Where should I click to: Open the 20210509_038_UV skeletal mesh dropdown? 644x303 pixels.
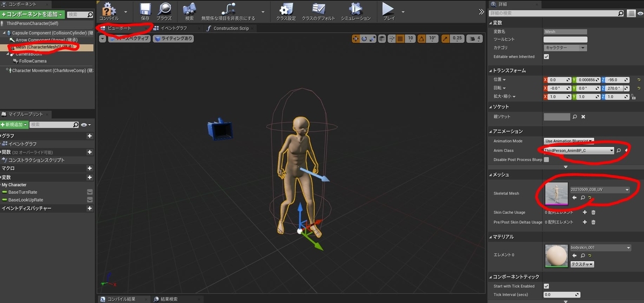coord(601,190)
